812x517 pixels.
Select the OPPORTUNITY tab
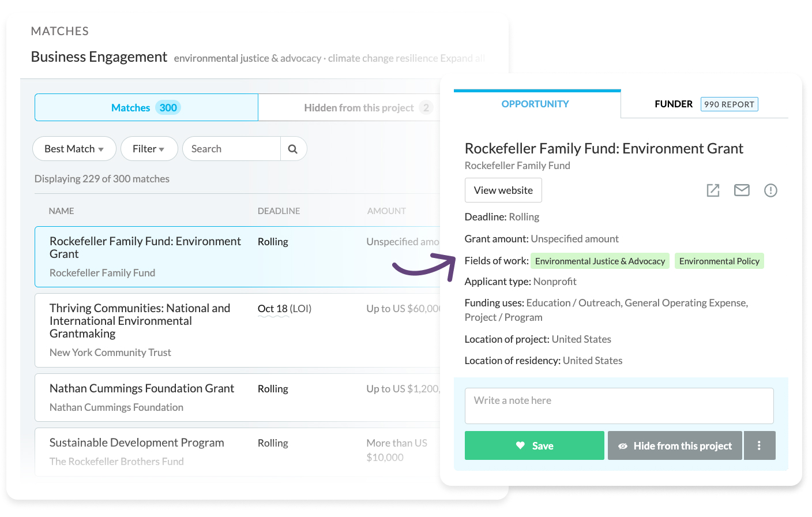[535, 104]
